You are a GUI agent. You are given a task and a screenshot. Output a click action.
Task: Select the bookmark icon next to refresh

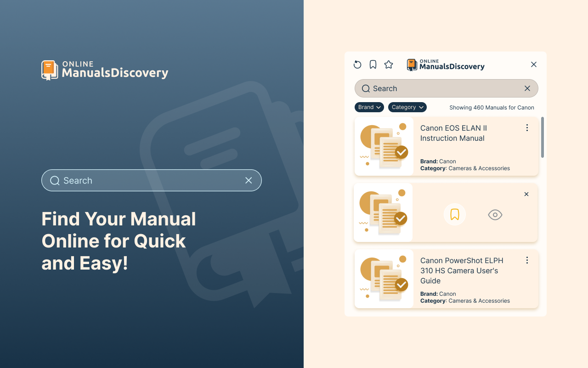coord(373,64)
